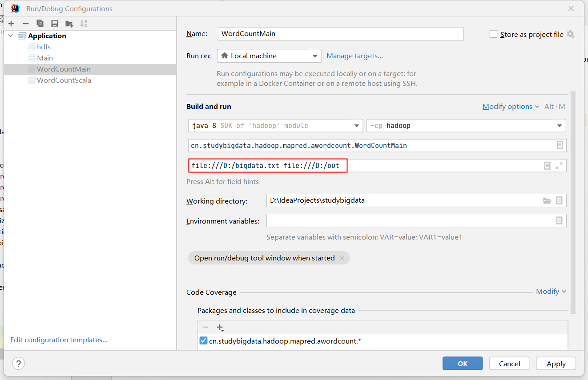Collapse the Application tree node
588x380 pixels.
(x=11, y=36)
